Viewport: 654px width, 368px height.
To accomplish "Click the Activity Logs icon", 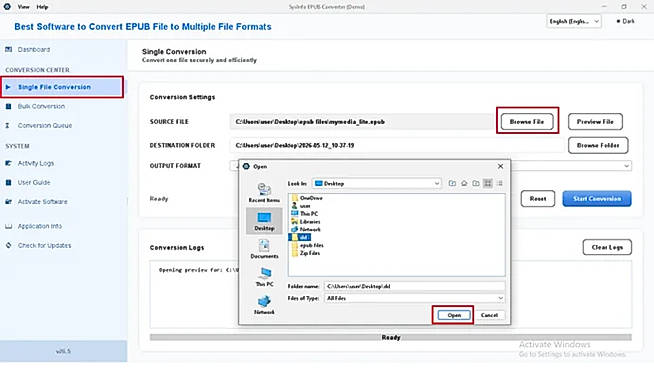I will 8,163.
